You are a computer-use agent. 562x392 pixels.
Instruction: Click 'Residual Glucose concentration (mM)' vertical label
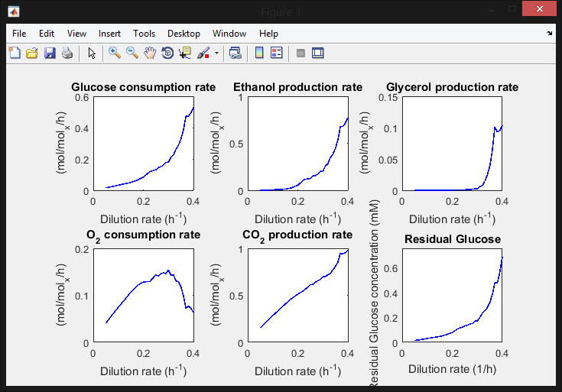(x=374, y=293)
